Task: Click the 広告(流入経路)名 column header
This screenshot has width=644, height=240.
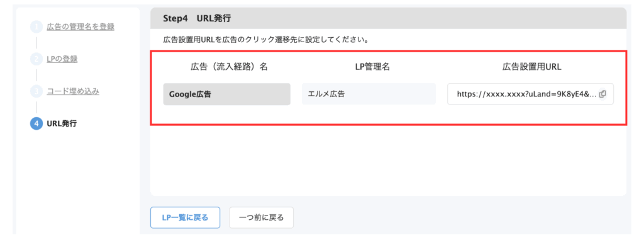Action: click(x=229, y=67)
